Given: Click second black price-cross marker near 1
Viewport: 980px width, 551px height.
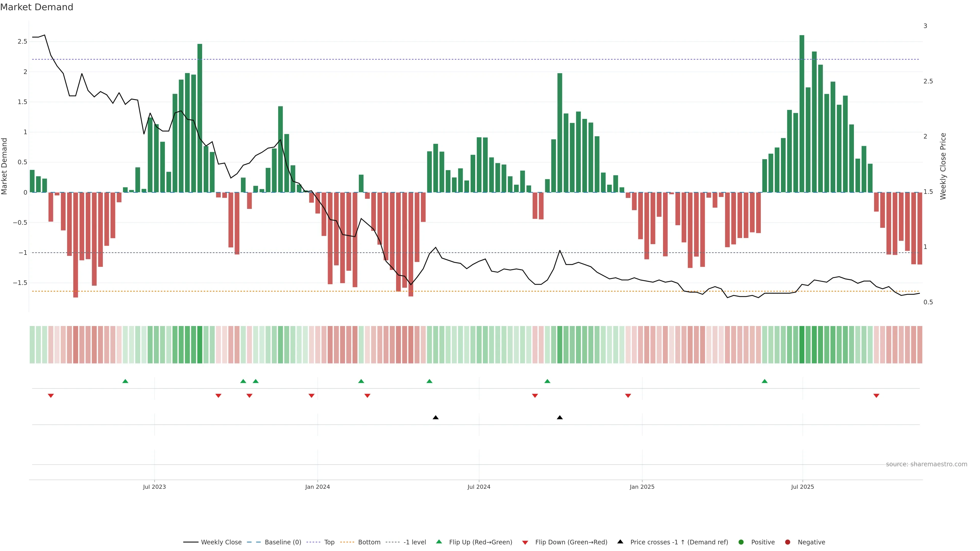Looking at the screenshot, I should (560, 418).
